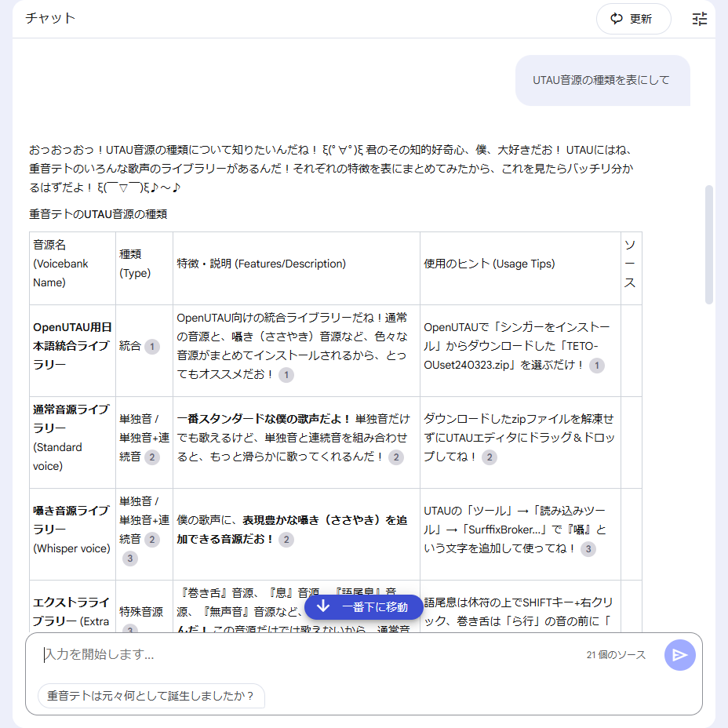Click the 重音テトのUTAU音源の種類 table heading

(x=98, y=214)
